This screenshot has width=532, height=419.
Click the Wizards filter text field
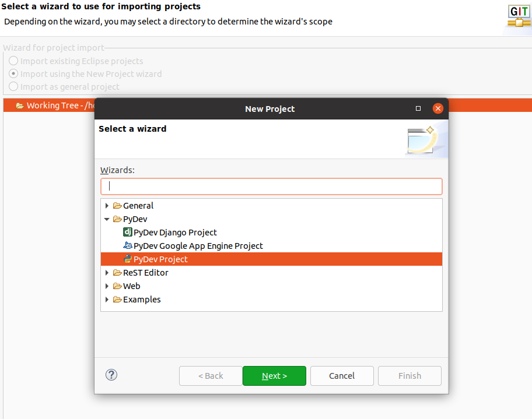[x=271, y=186]
